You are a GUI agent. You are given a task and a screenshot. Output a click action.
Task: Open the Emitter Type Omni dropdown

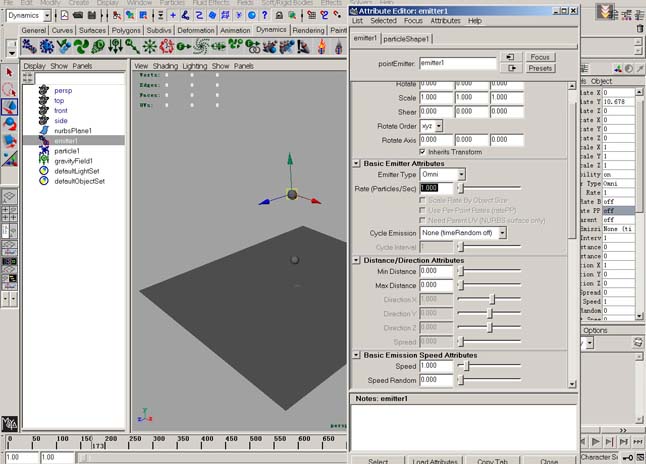point(461,175)
